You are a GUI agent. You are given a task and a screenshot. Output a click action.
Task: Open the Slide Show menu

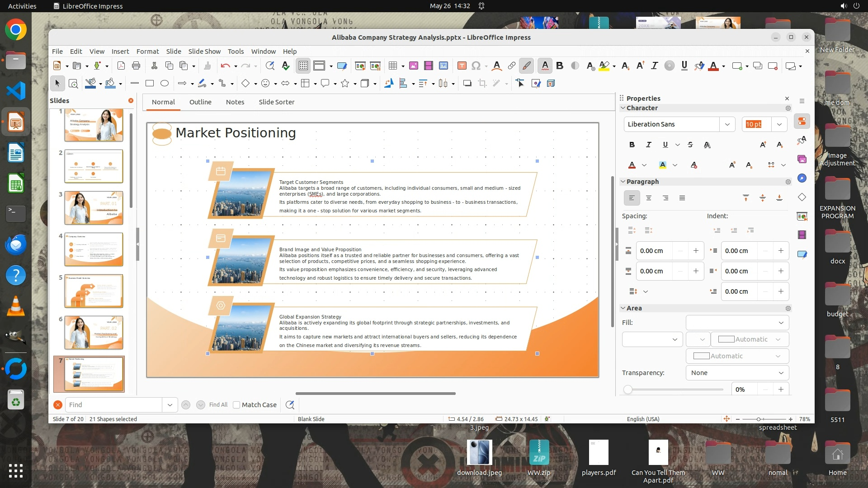point(204,52)
